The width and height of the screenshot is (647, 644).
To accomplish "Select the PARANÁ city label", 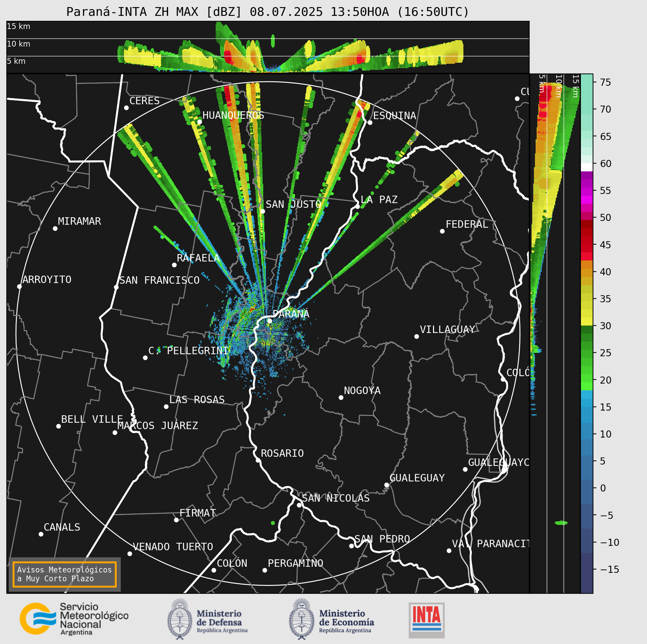I will pos(291,314).
